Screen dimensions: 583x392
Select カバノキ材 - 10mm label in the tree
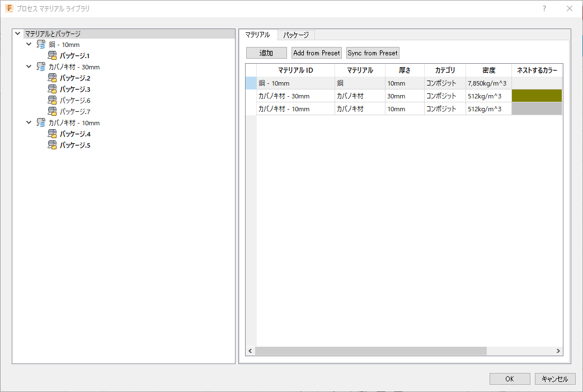[x=74, y=122]
